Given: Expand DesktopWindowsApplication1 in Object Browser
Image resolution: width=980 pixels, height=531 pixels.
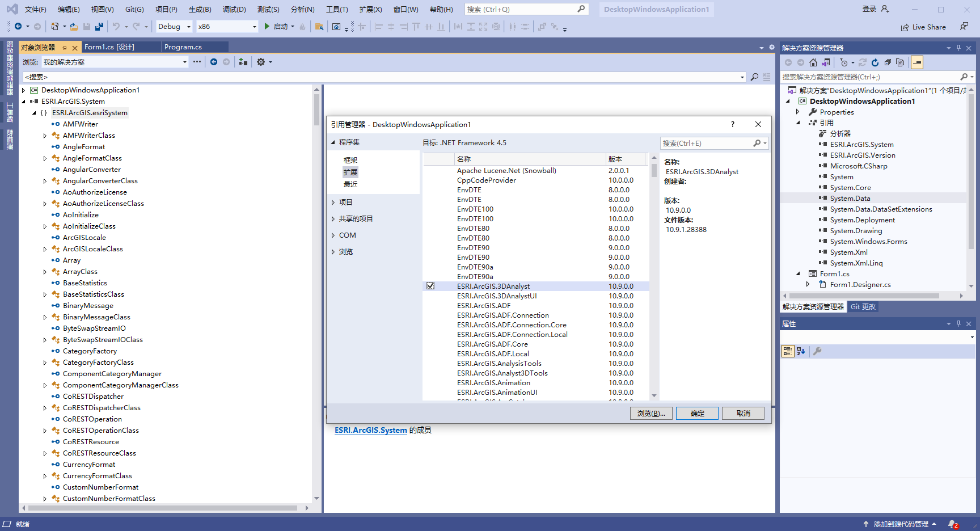Looking at the screenshot, I should coord(23,90).
